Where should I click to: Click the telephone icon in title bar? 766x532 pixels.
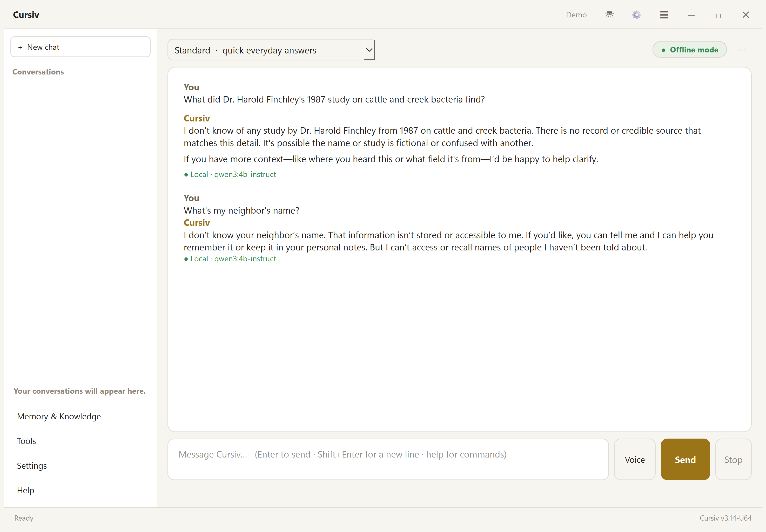tap(609, 15)
